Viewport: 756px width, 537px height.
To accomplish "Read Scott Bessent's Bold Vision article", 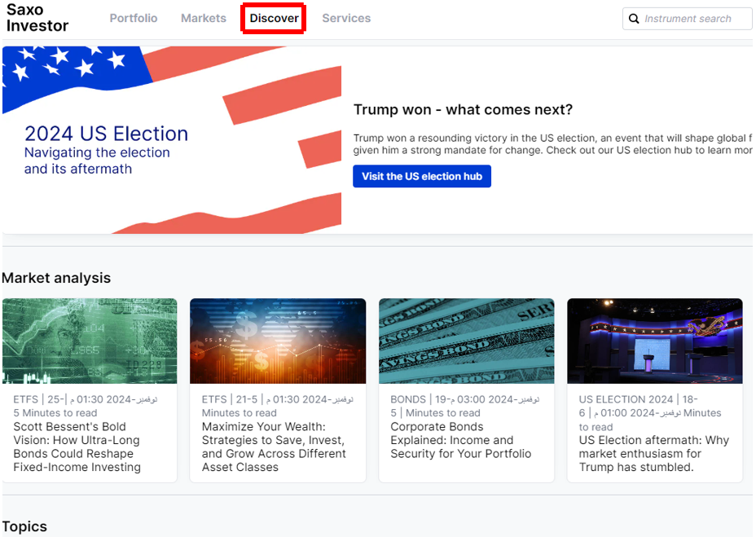I will 77,447.
